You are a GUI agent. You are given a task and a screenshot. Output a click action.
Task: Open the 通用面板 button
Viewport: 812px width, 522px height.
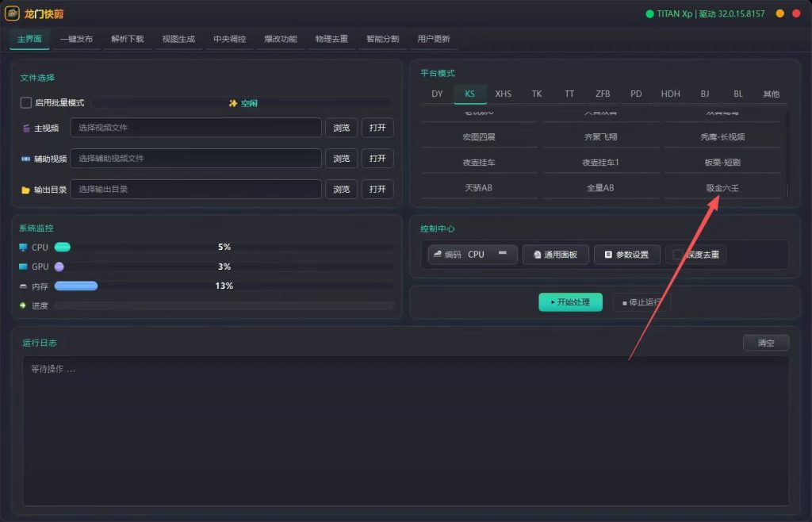pyautogui.click(x=556, y=255)
